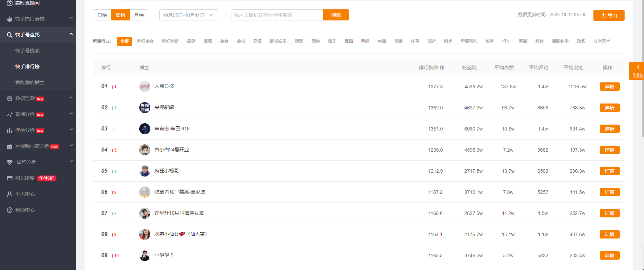Expand the 品牌分析 menu chevron

point(71,161)
